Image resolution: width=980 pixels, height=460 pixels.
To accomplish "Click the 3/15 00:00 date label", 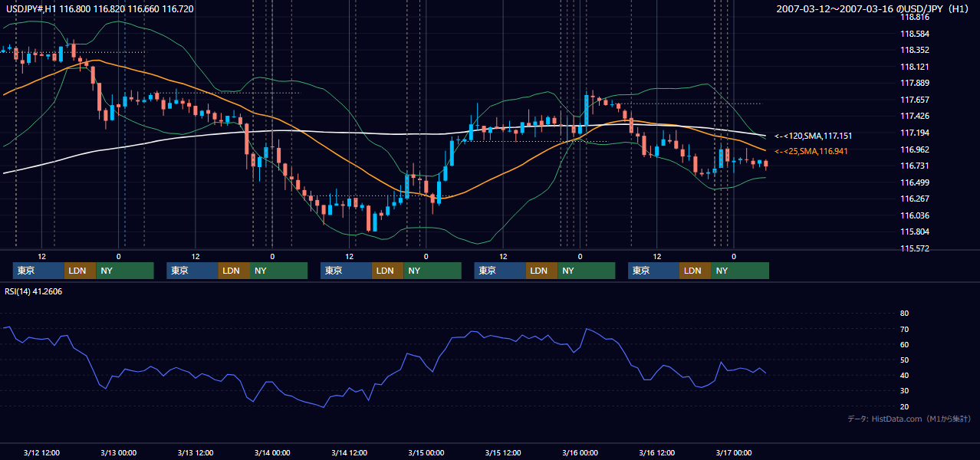I will coord(426,453).
